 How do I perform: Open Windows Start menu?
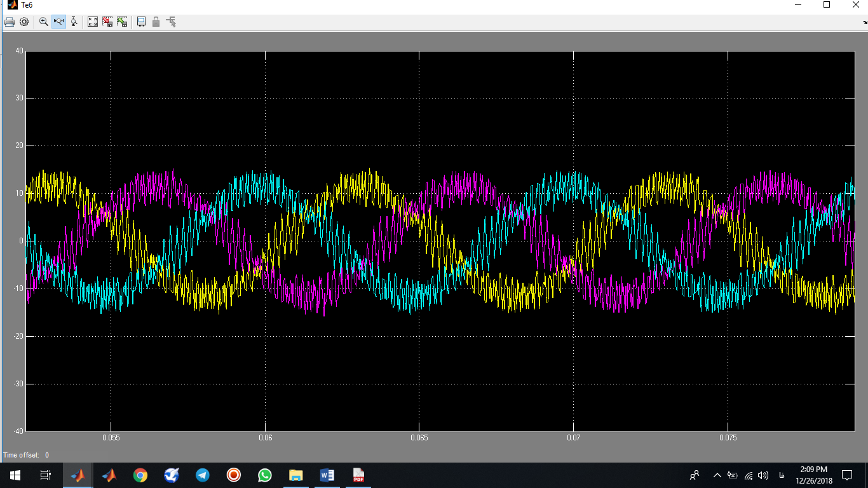click(15, 475)
